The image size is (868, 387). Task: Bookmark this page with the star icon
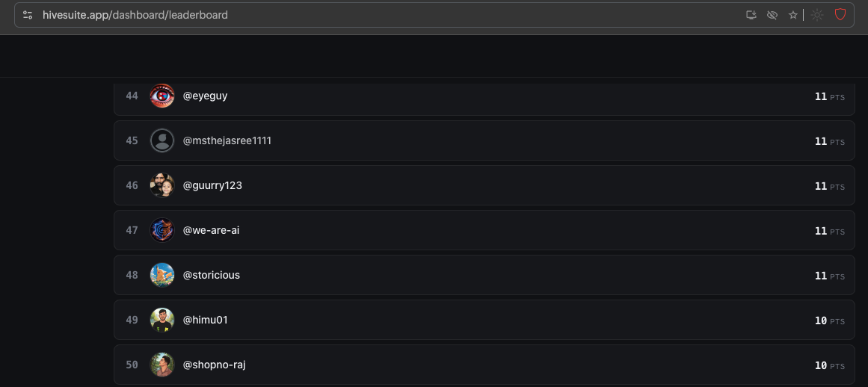(x=793, y=15)
